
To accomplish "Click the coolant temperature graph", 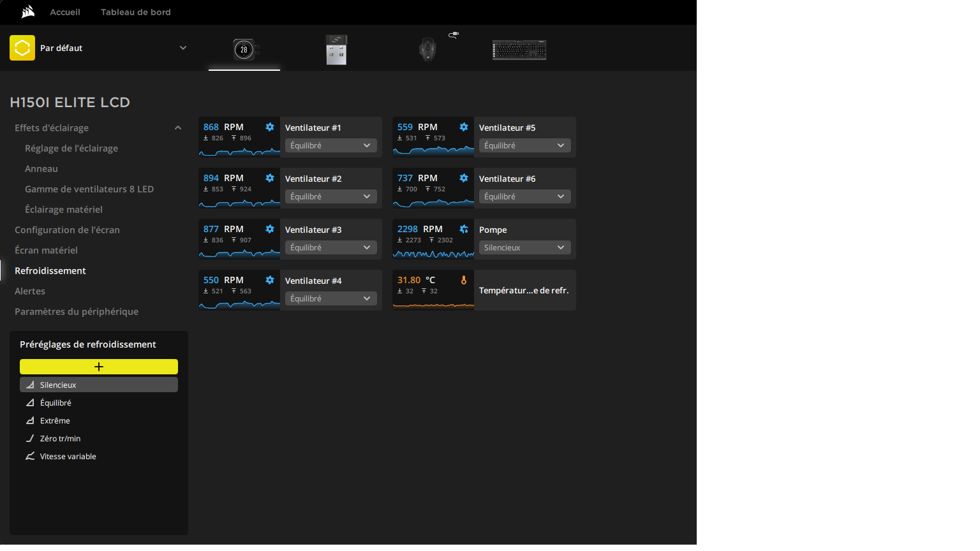I will click(433, 305).
